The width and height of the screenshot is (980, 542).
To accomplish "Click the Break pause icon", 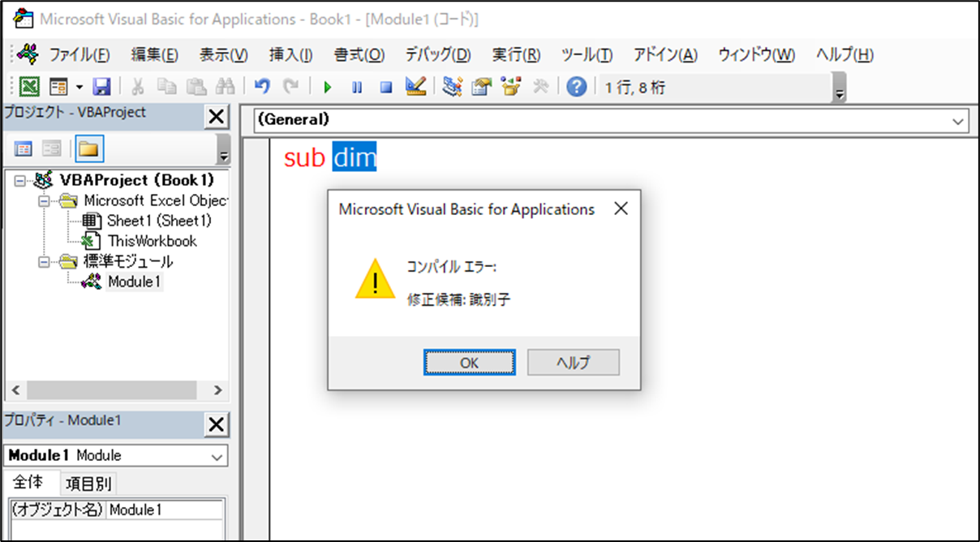I will point(357,87).
